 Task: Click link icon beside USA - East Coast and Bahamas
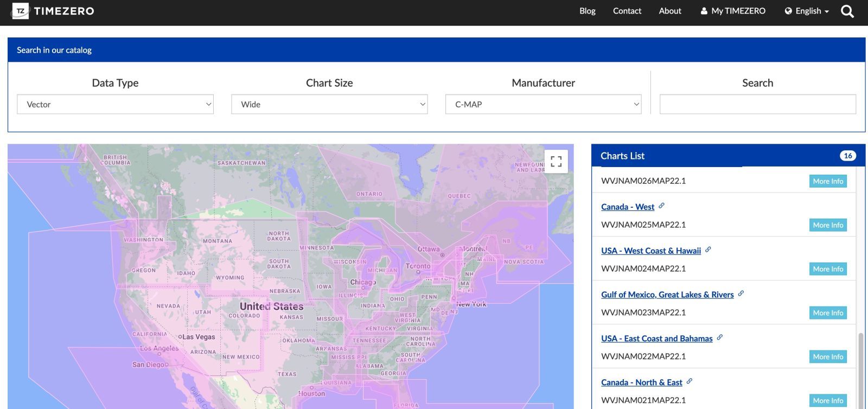[719, 337]
